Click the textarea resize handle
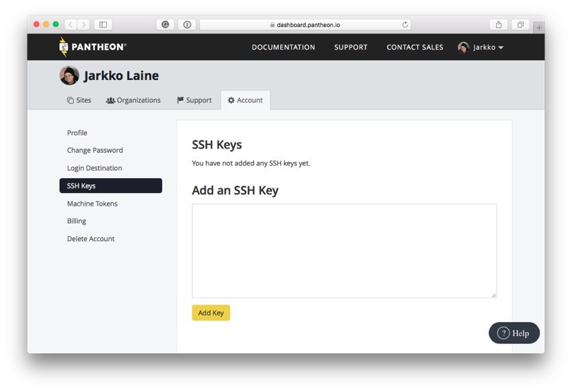572x392 pixels. [x=493, y=295]
